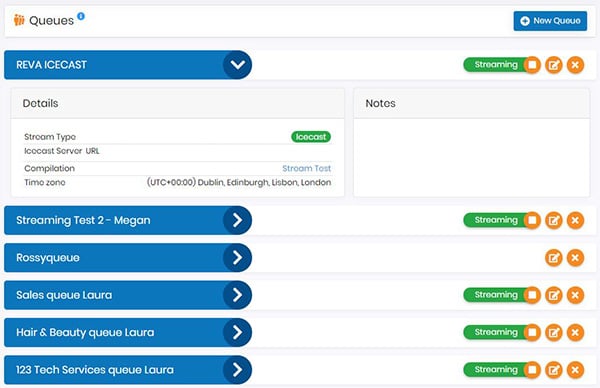Delete Hair & Beauty queue Laura
This screenshot has width=600, height=388.
pyautogui.click(x=575, y=333)
